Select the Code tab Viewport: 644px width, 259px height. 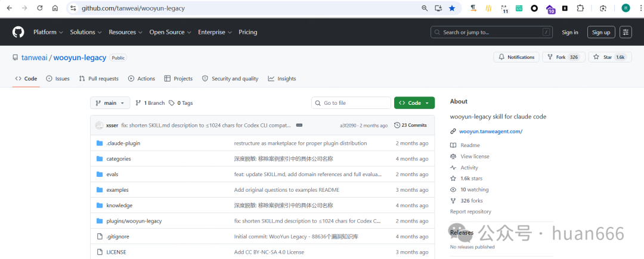tap(26, 79)
